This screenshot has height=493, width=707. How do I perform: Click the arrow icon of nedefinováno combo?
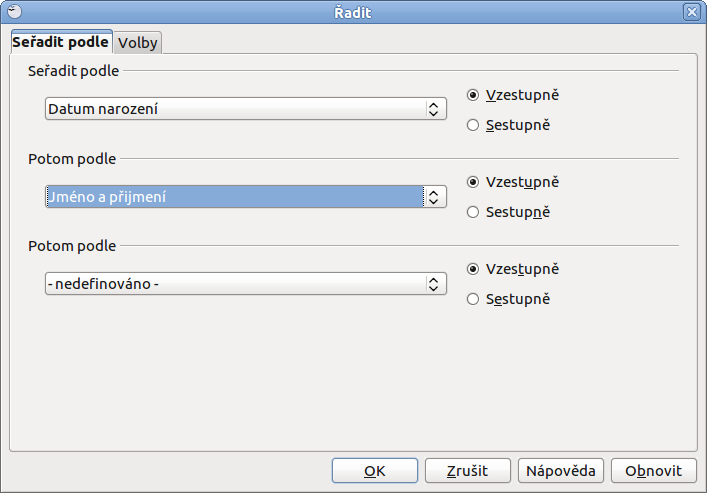point(434,284)
